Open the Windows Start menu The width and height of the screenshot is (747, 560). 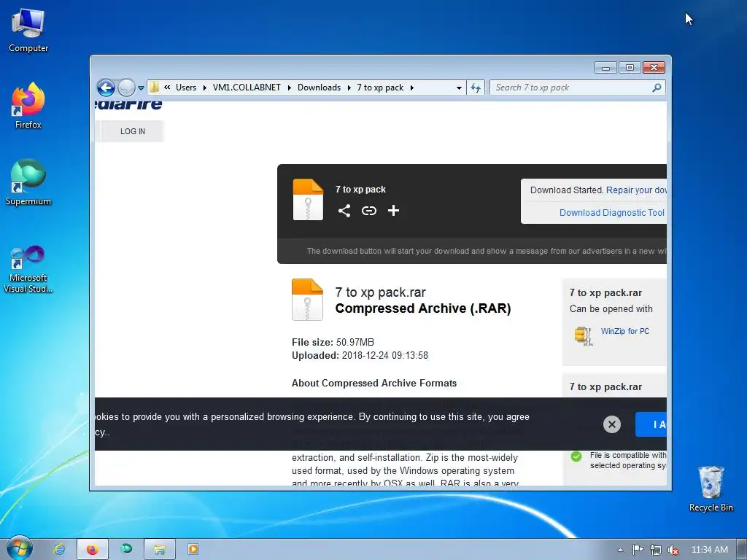point(20,548)
